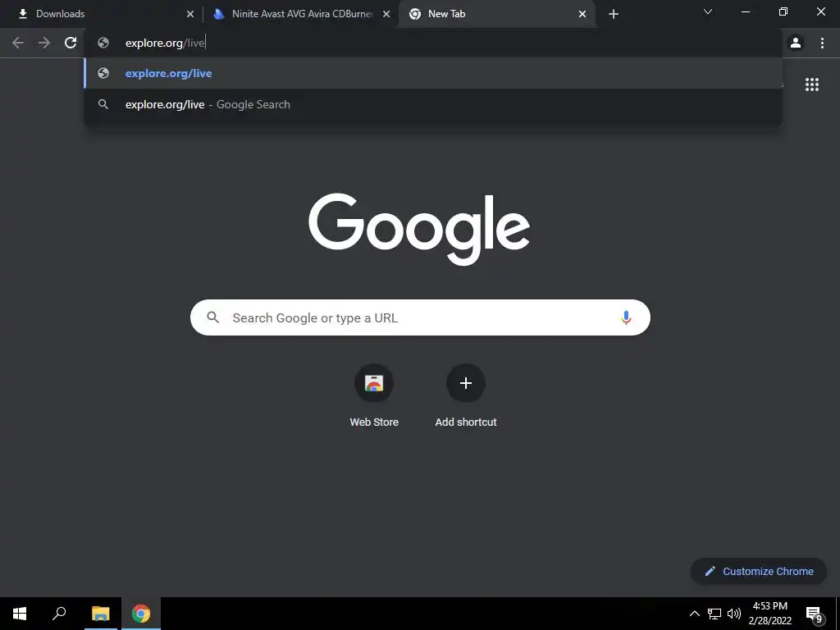Open the Chrome profile avatar

(796, 43)
